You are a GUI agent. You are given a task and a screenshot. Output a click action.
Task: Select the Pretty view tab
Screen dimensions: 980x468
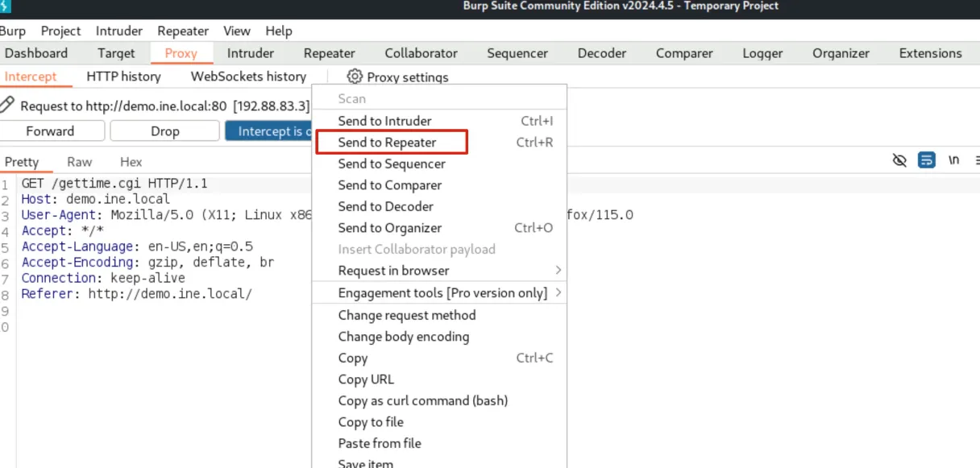(x=22, y=162)
